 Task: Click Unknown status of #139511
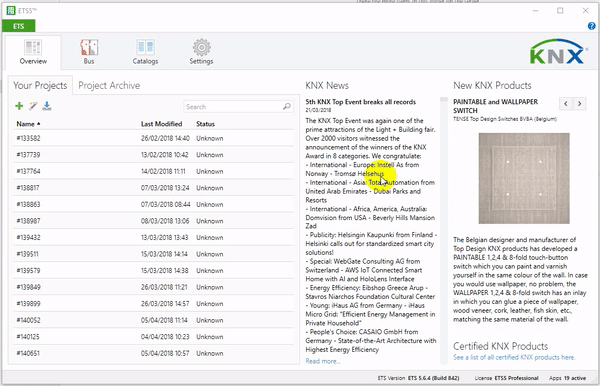(x=210, y=254)
